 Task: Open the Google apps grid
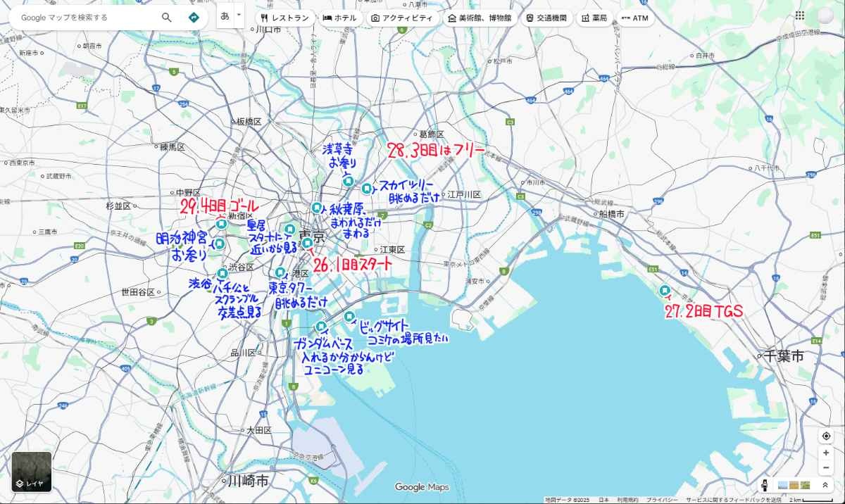pyautogui.click(x=800, y=15)
